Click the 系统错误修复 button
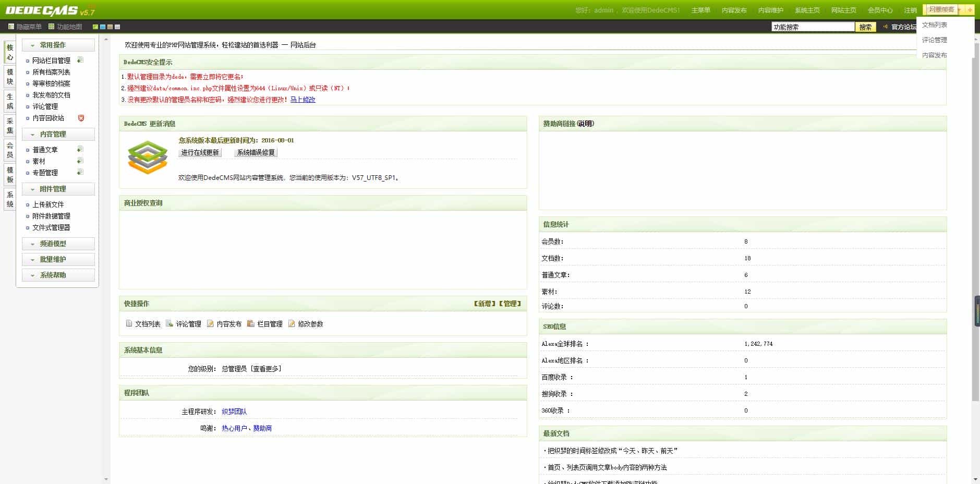Screen dimensions: 980x484 pos(256,152)
